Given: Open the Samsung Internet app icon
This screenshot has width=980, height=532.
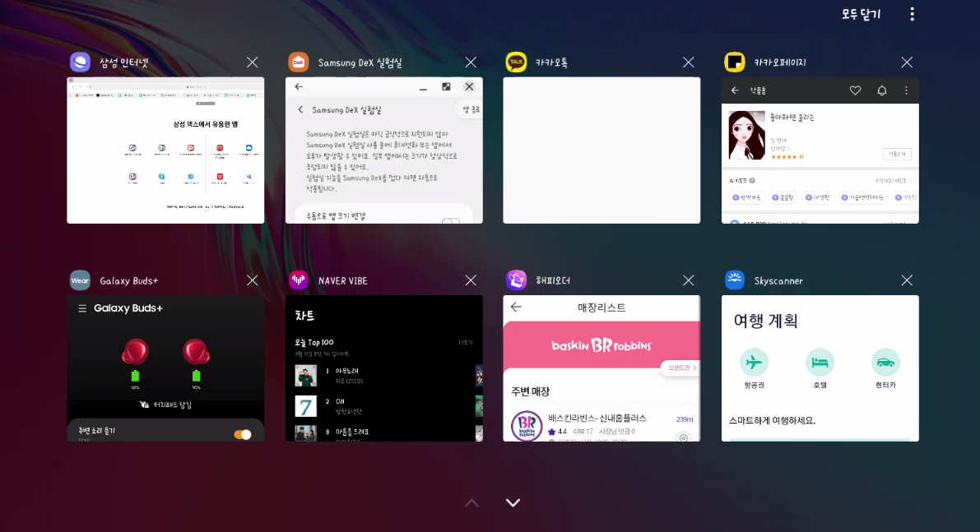Looking at the screenshot, I should 80,62.
